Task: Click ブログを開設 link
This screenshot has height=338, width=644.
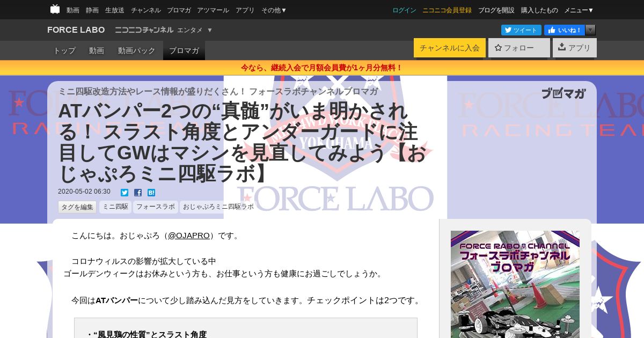Action: [496, 10]
